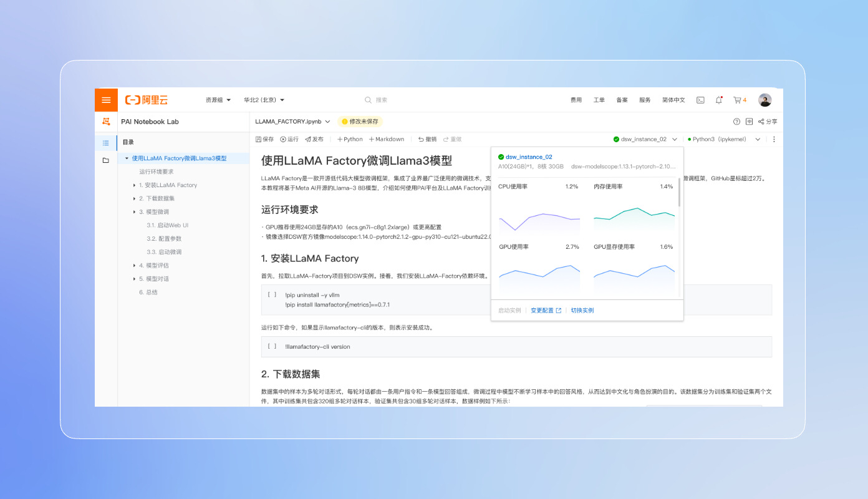The image size is (868, 499).
Task: Expand the 5. 模型对话 outline item
Action: (134, 279)
